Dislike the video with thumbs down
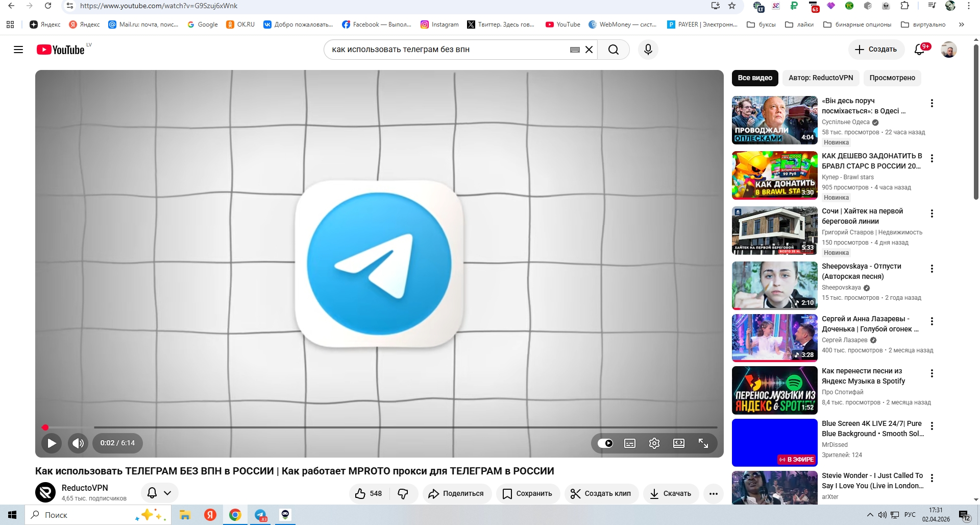This screenshot has height=525, width=980. click(403, 493)
